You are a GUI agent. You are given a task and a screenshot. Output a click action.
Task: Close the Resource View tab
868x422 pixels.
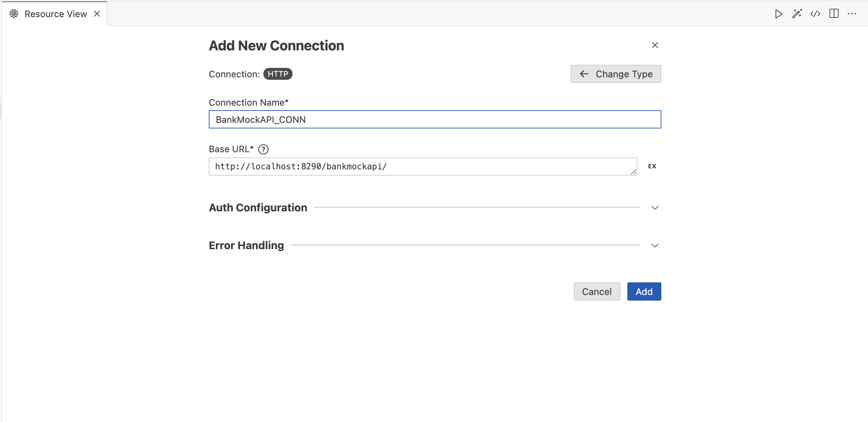click(x=97, y=14)
